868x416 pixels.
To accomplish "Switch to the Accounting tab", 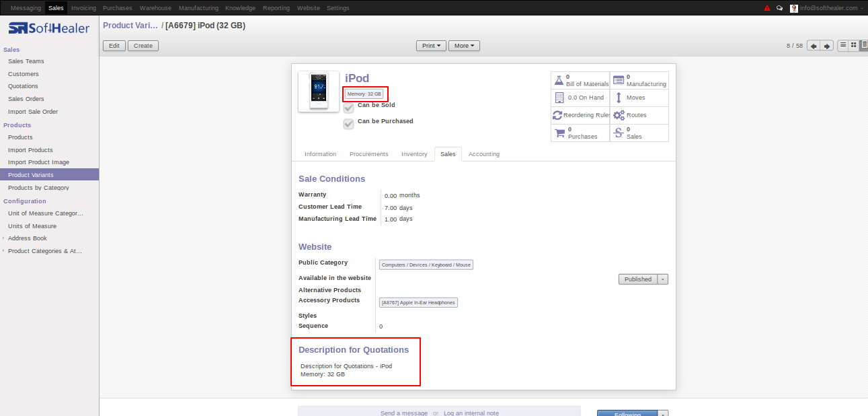I will pyautogui.click(x=484, y=154).
